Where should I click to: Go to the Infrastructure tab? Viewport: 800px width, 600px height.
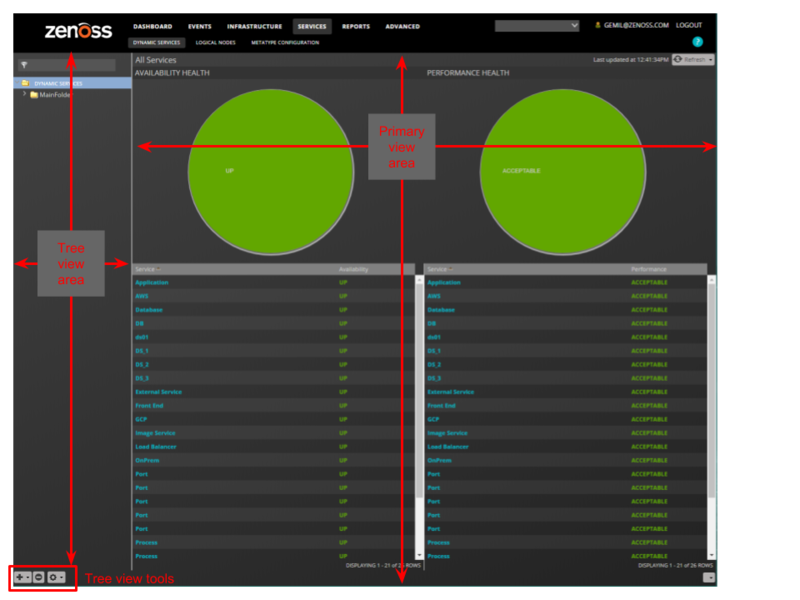click(255, 27)
